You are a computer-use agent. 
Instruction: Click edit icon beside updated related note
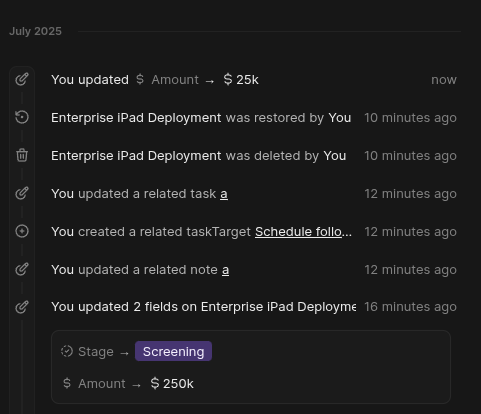tap(22, 269)
